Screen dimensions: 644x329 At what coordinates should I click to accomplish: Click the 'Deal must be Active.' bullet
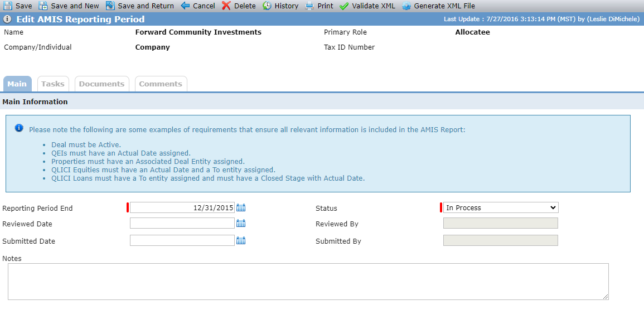[86, 145]
